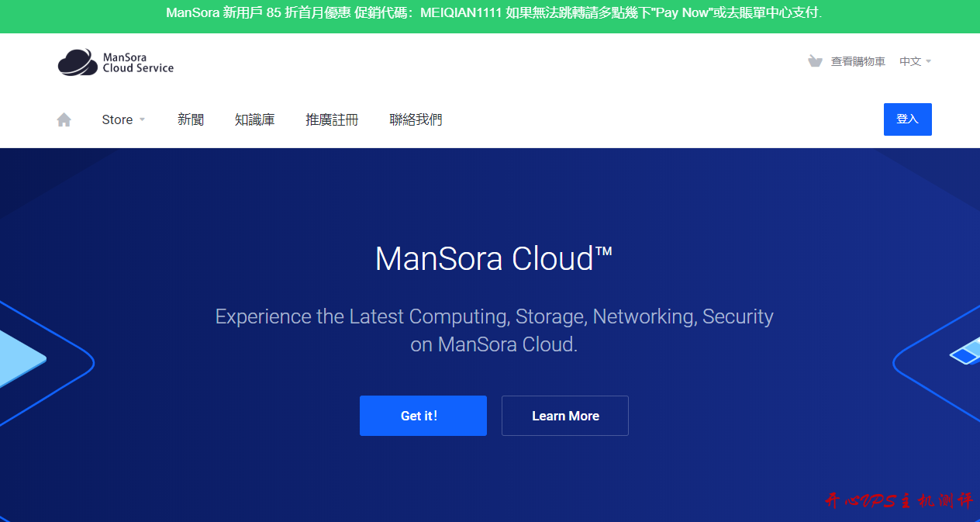Select the 推廣註冊 menu item
Viewport: 980px width, 522px height.
tap(332, 119)
